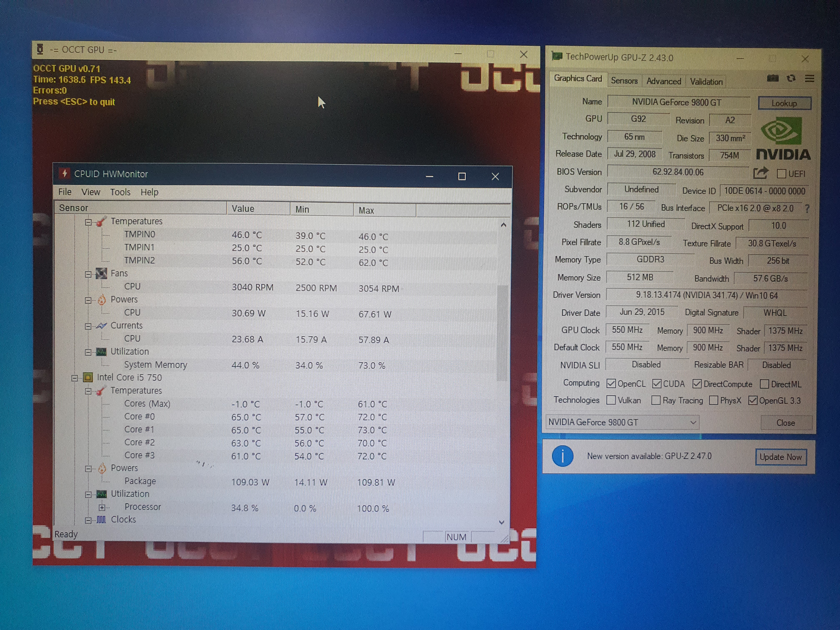Switch to the Sensors tab in GPU-Z

click(624, 80)
